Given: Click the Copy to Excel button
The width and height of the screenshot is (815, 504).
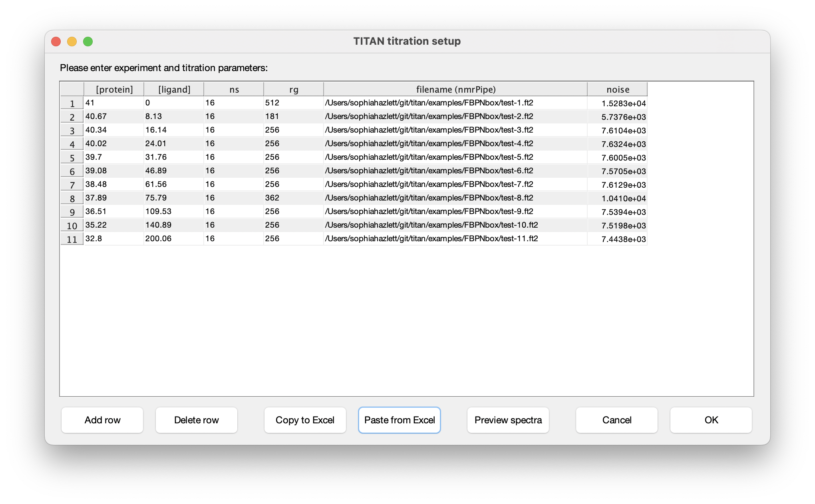Looking at the screenshot, I should 305,420.
